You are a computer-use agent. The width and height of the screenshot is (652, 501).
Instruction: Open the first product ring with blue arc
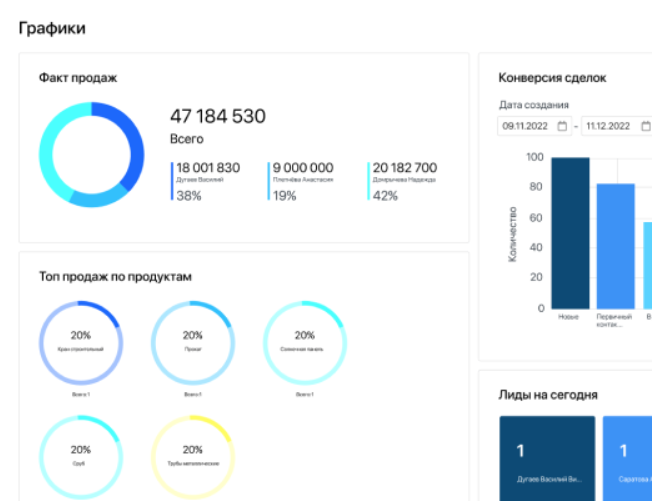pyautogui.click(x=81, y=343)
